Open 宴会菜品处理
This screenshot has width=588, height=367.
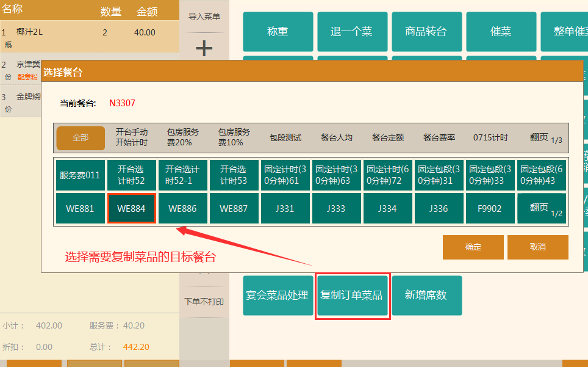pos(278,296)
